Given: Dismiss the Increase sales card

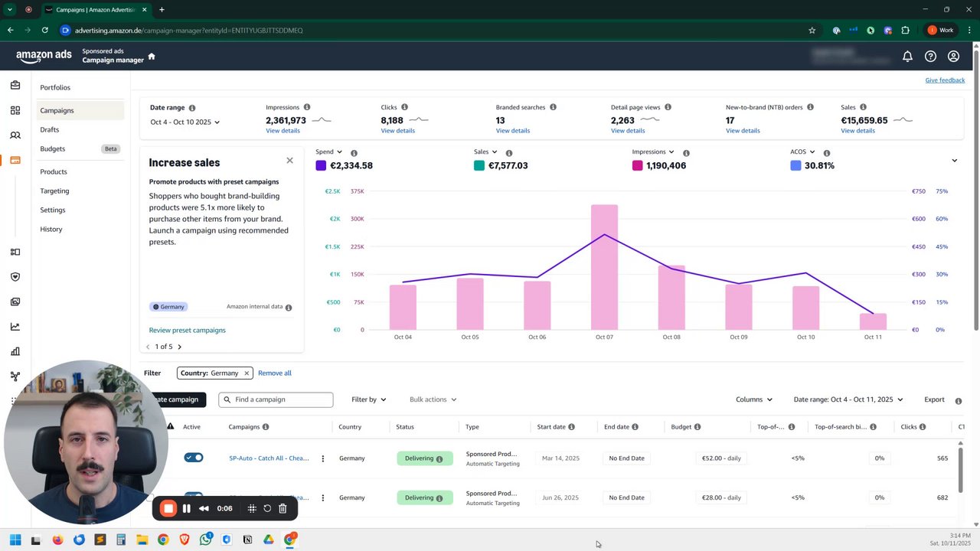Looking at the screenshot, I should 289,160.
